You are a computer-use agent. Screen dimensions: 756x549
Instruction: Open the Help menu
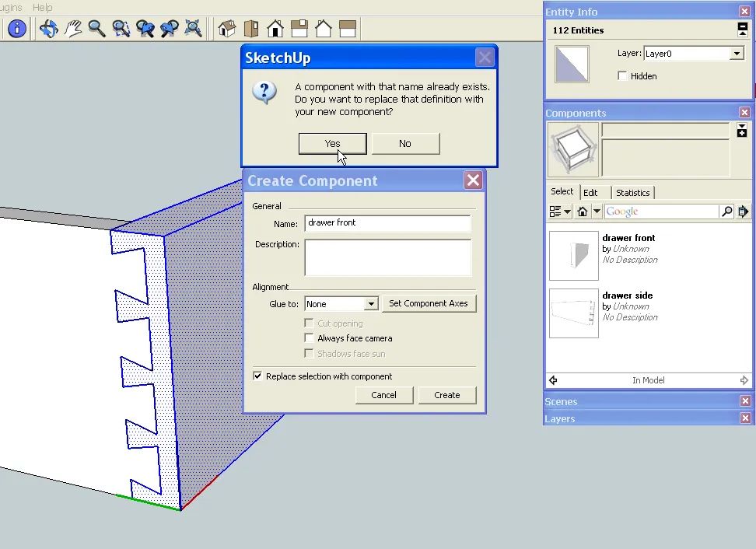[43, 7]
